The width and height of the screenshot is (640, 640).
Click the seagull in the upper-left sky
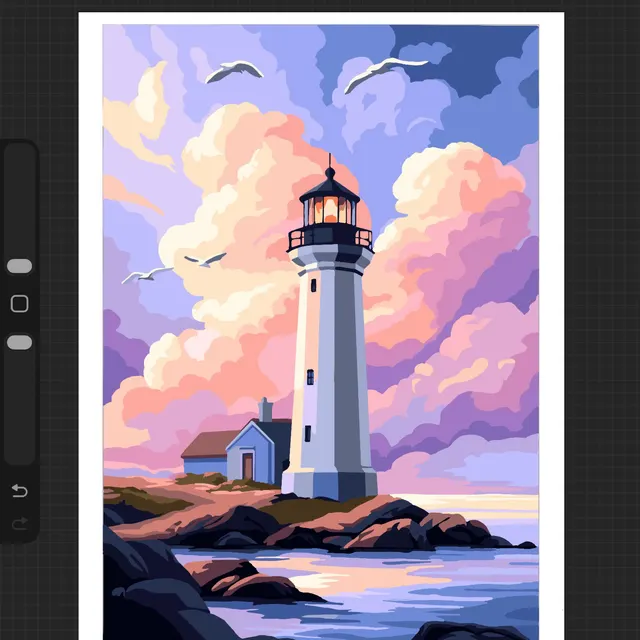point(234,71)
